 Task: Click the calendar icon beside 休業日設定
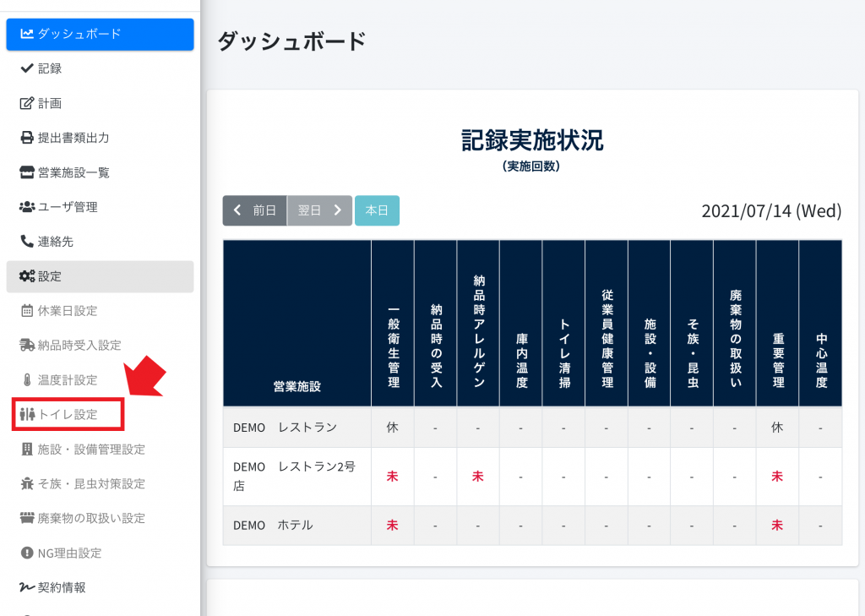(26, 311)
